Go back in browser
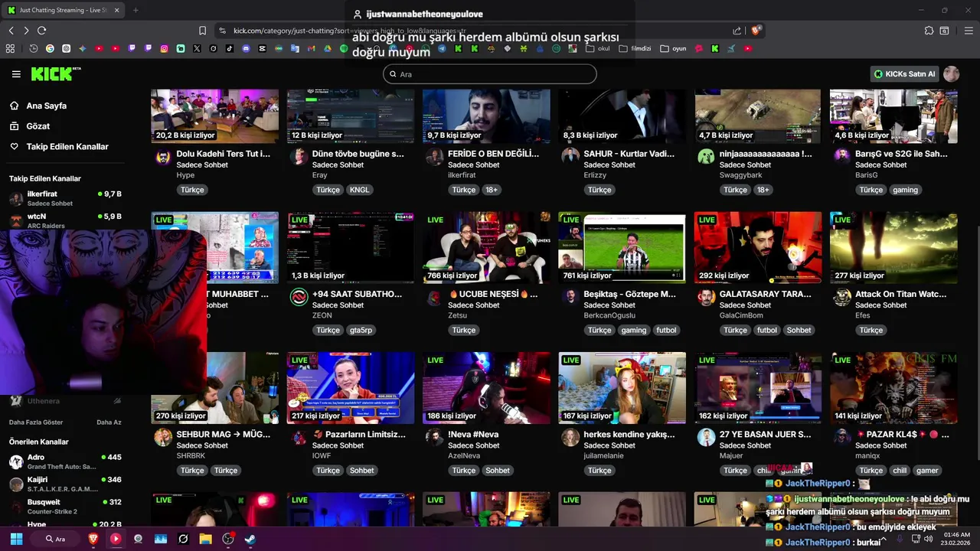This screenshot has width=980, height=551. pos(11,31)
